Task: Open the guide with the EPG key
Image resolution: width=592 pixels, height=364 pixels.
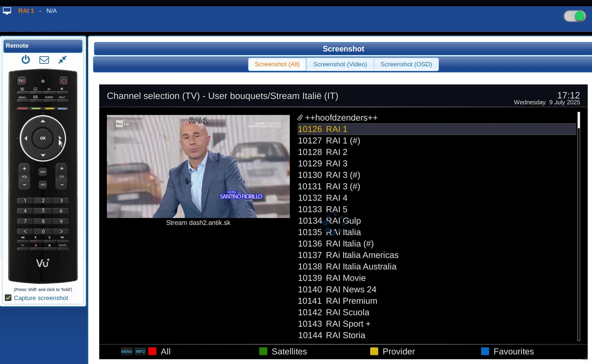Action: point(43,185)
